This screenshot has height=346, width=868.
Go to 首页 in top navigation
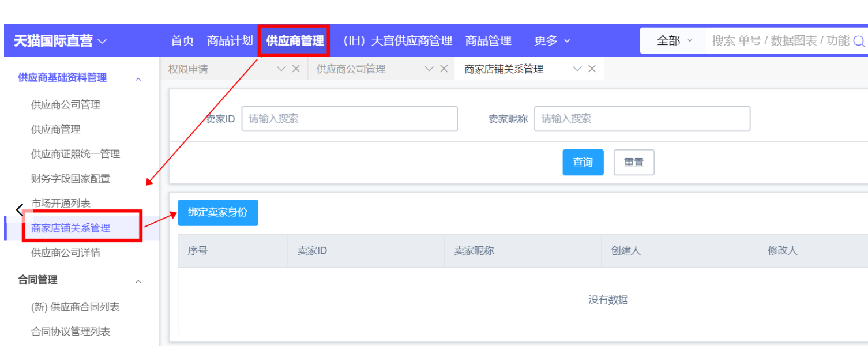[x=183, y=40]
